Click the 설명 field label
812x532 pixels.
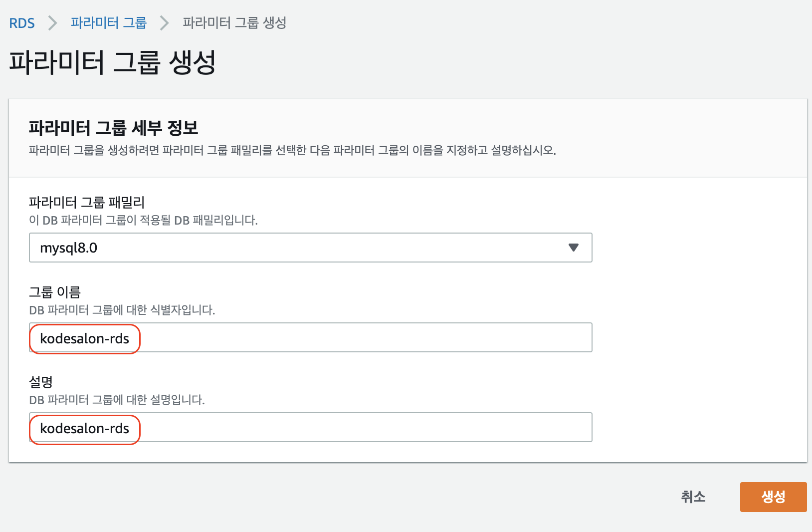[x=41, y=382]
